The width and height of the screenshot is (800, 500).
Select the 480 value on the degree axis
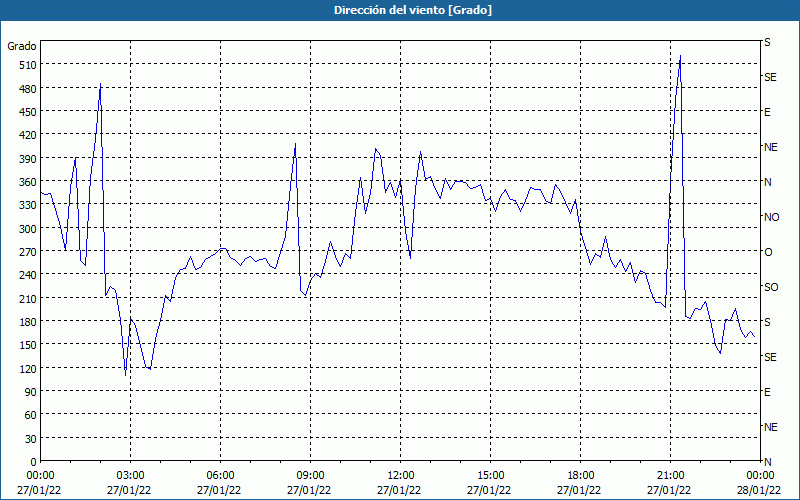pyautogui.click(x=28, y=89)
